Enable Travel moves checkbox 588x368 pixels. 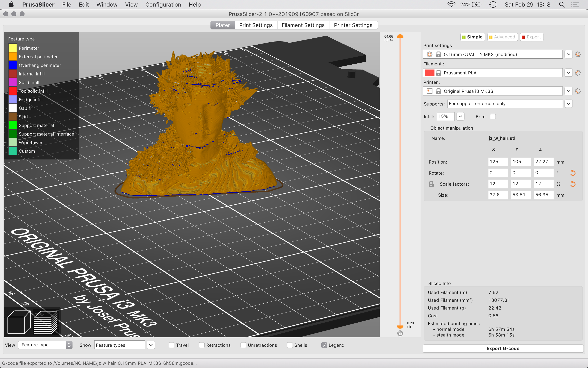click(x=171, y=345)
